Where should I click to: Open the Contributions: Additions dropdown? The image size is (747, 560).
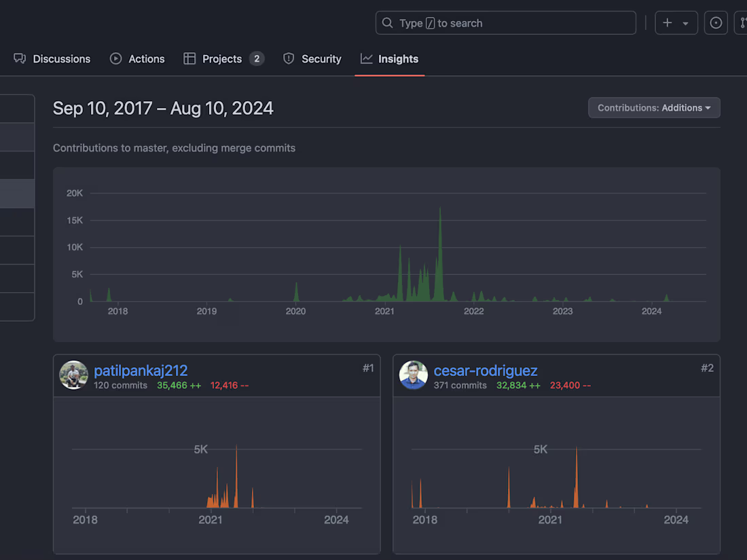[653, 107]
